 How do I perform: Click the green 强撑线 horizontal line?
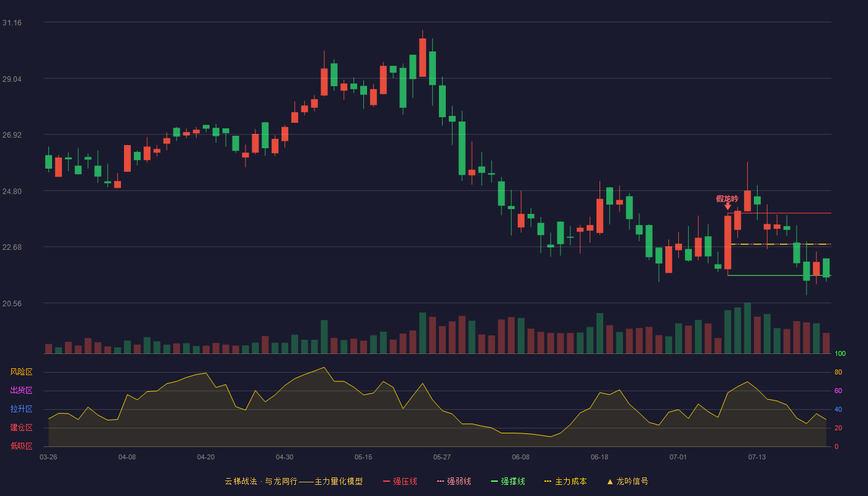(x=779, y=275)
